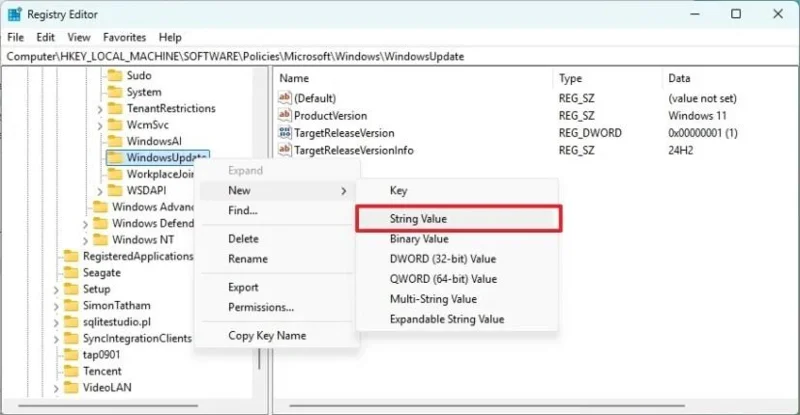Click the Tencent folder icon
The width and height of the screenshot is (800, 415).
point(71,371)
